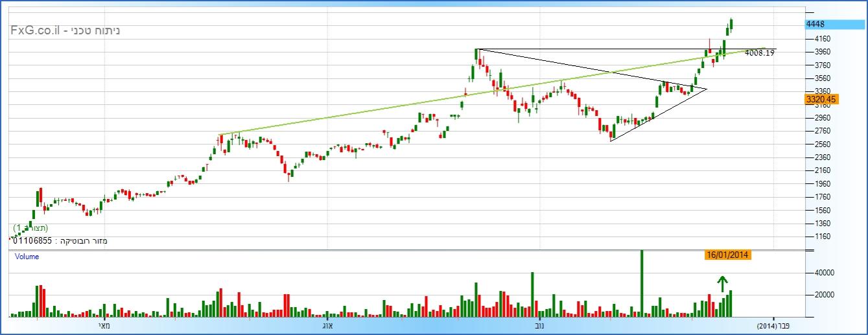The height and width of the screenshot is (335, 868).
Task: Click the green up arrow in the volume panel
Action: (x=722, y=283)
